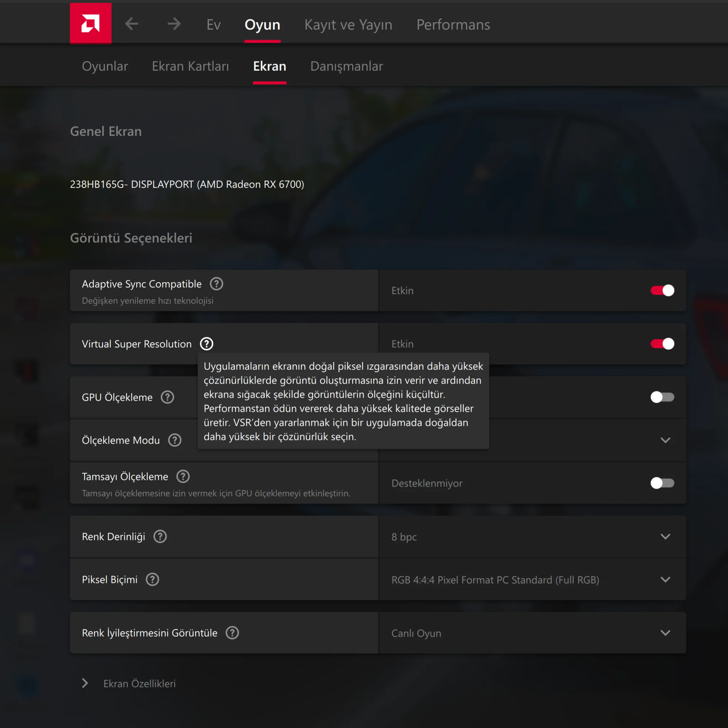
Task: Go back with the left arrow
Action: pos(131,24)
